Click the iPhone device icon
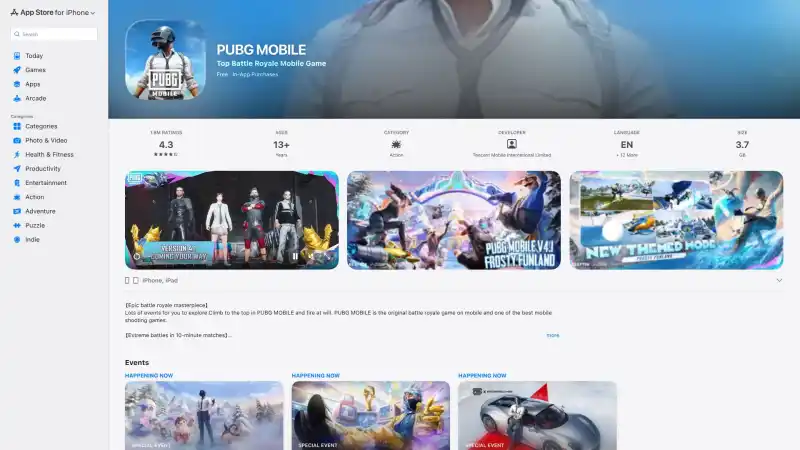 [x=127, y=280]
